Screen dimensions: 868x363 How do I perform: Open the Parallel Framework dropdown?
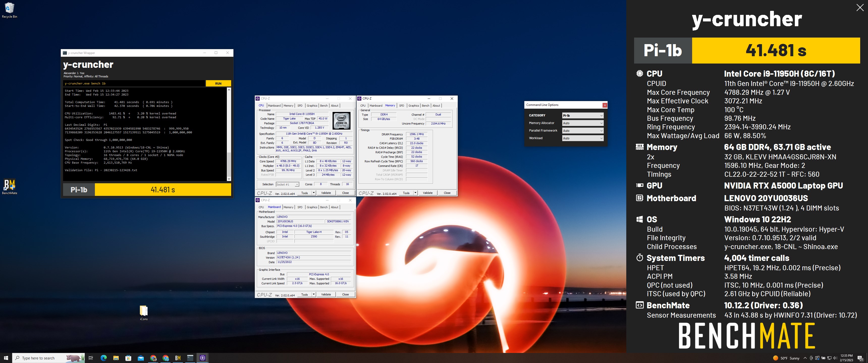click(583, 131)
